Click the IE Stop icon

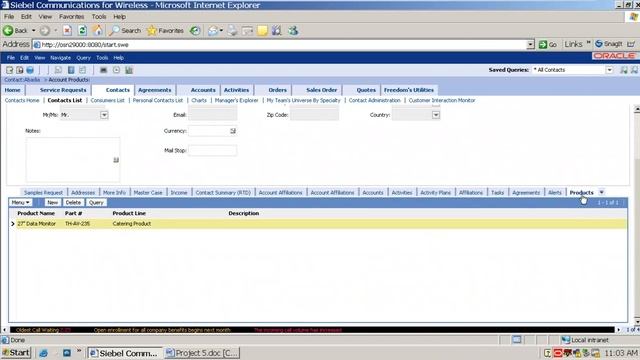click(x=67, y=31)
